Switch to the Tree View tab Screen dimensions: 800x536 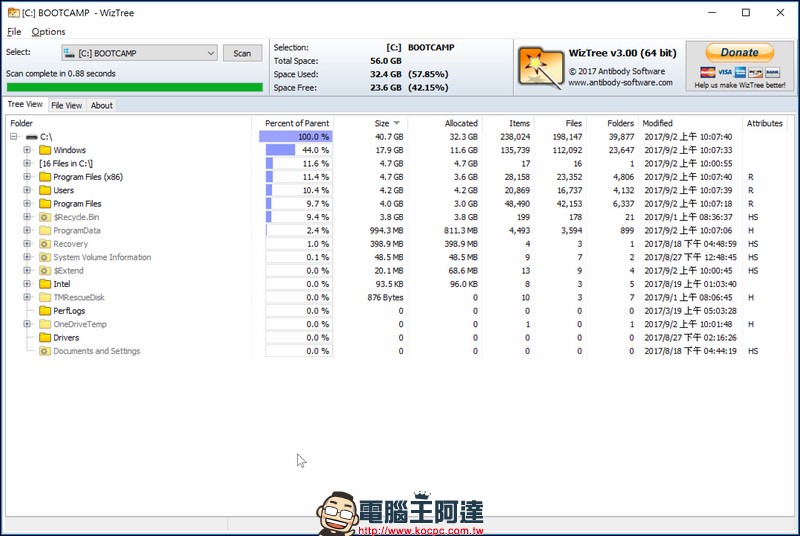pyautogui.click(x=25, y=104)
